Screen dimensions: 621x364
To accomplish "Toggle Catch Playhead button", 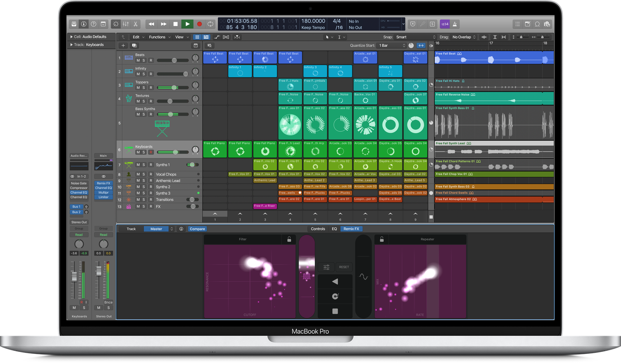I will [237, 37].
